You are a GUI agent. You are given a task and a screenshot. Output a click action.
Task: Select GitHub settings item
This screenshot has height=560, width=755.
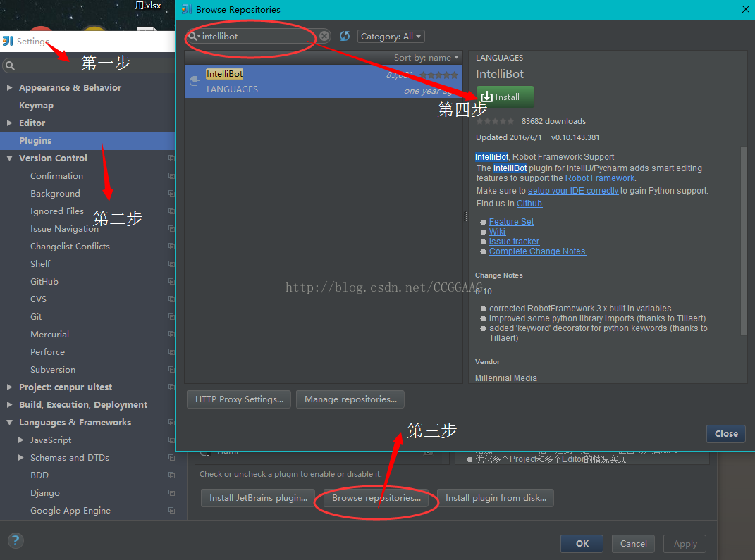[44, 282]
